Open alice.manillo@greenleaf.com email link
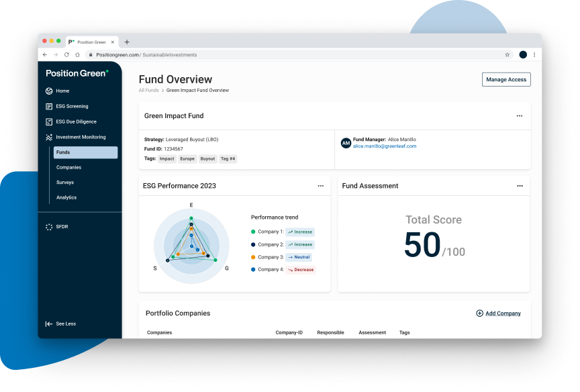The height and width of the screenshot is (392, 580). [x=385, y=146]
